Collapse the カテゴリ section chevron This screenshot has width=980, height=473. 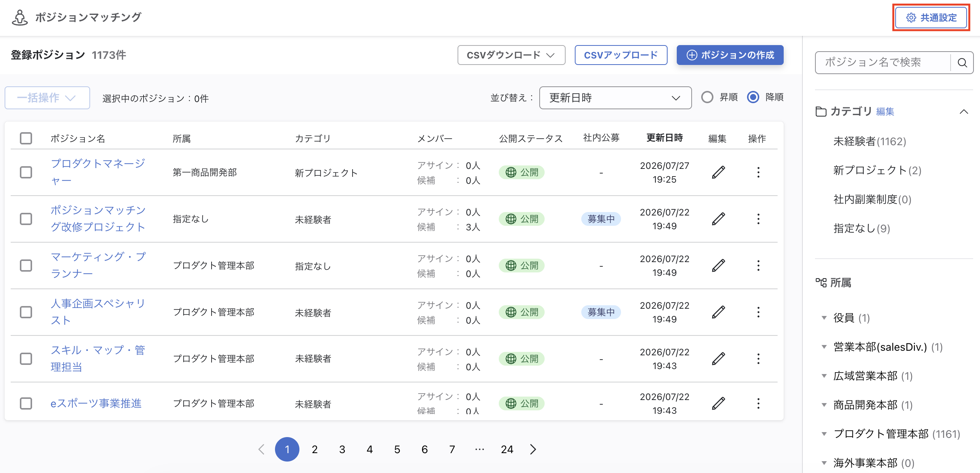964,112
